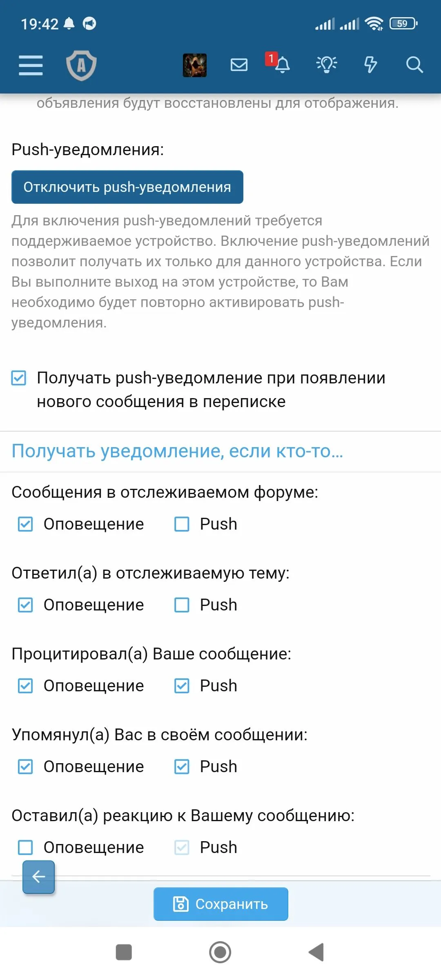
Task: Open the hamburger navigation menu
Action: click(x=31, y=65)
